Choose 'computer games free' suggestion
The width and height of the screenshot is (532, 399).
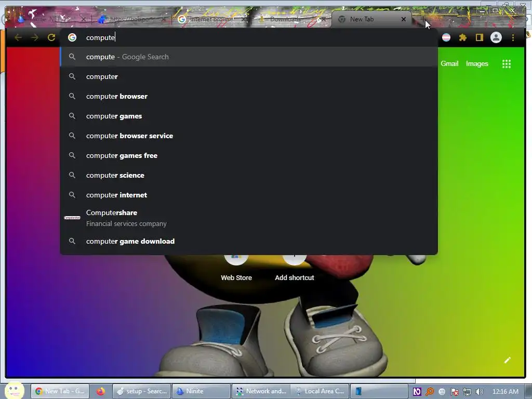pyautogui.click(x=249, y=155)
